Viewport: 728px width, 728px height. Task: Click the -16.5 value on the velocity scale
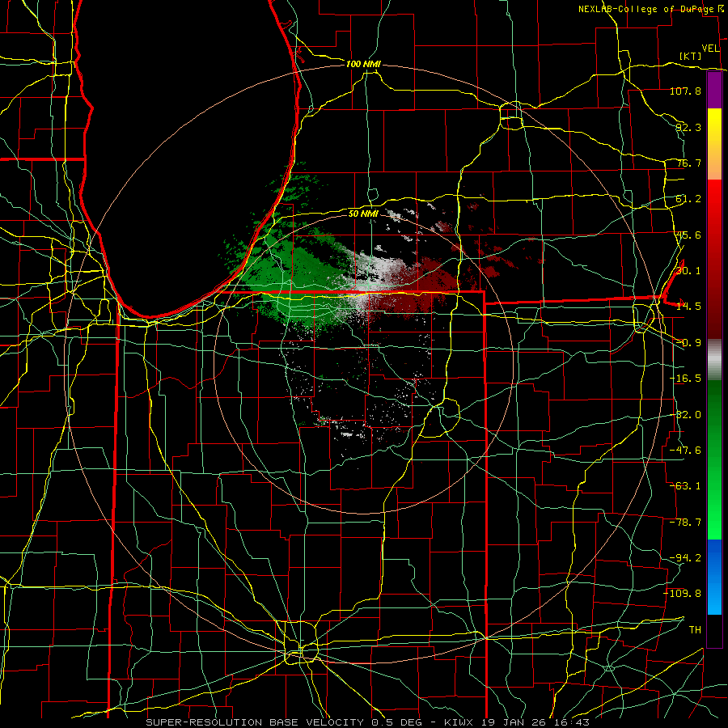(x=685, y=379)
